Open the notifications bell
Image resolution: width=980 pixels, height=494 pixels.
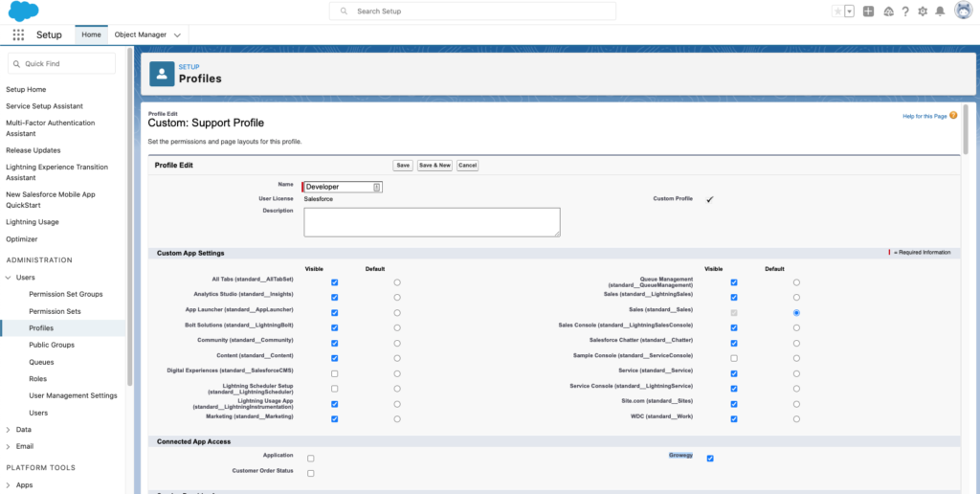pyautogui.click(x=940, y=11)
